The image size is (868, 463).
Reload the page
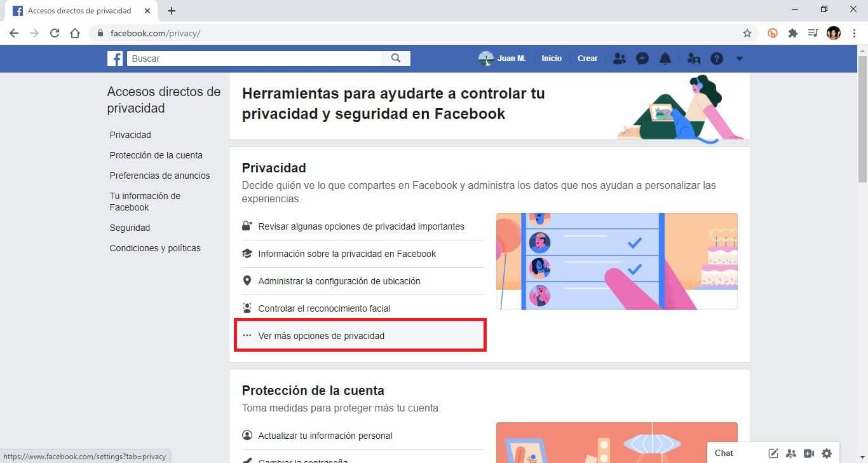tap(55, 33)
